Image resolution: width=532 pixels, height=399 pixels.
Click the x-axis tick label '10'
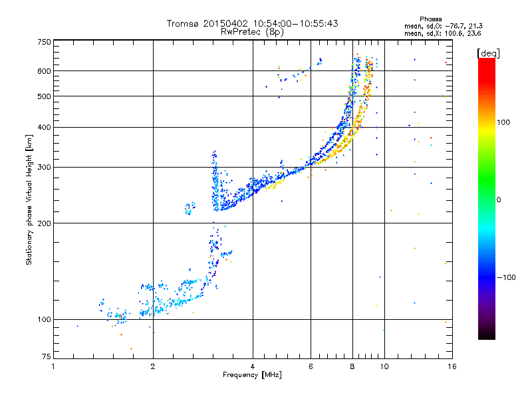(384, 366)
